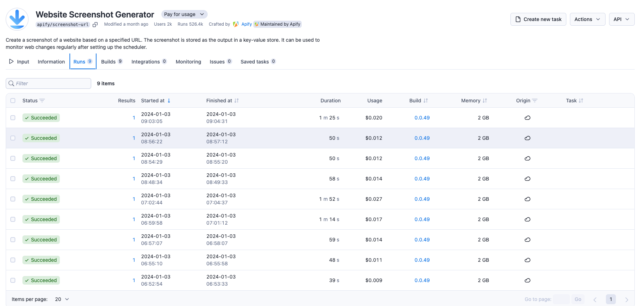Click the Status column filter icon
The height and width of the screenshot is (306, 644).
coord(42,101)
